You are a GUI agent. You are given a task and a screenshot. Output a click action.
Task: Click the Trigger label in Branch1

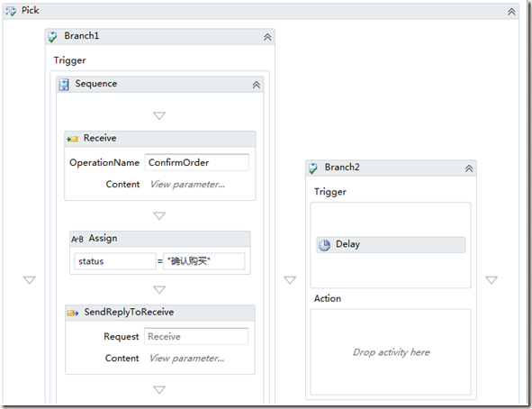[69, 60]
